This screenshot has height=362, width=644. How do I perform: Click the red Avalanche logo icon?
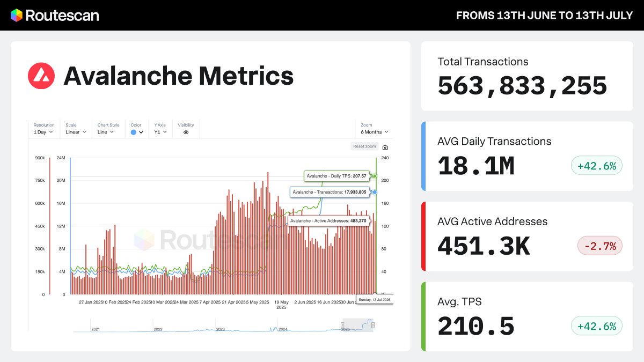click(41, 76)
